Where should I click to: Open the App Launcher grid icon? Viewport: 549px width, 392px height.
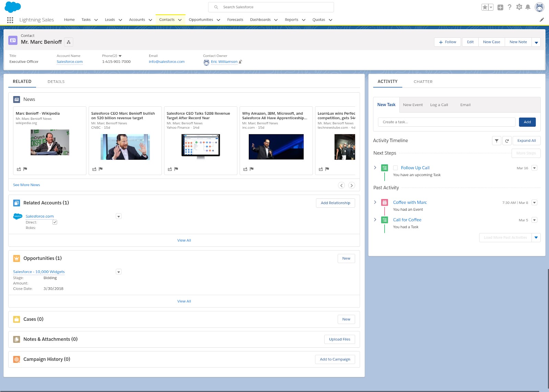pos(10,20)
